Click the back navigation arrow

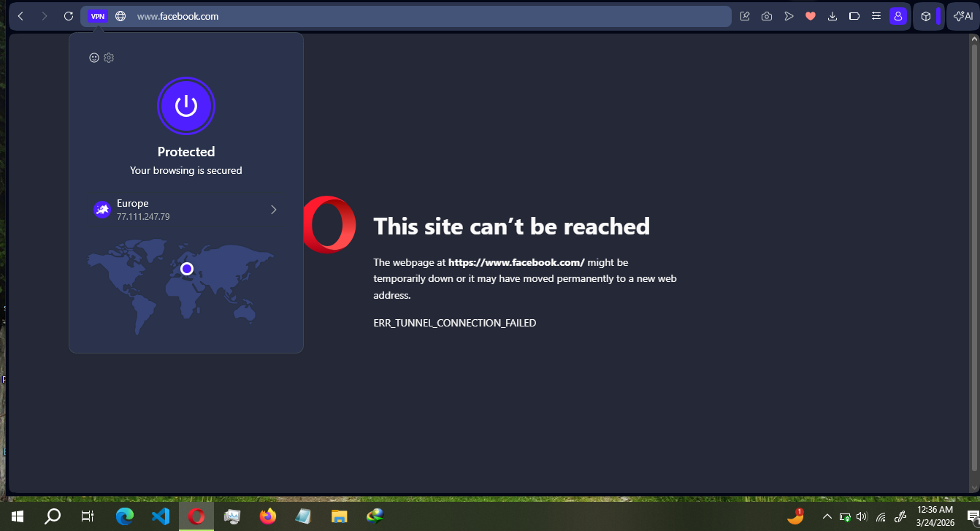pyautogui.click(x=20, y=15)
